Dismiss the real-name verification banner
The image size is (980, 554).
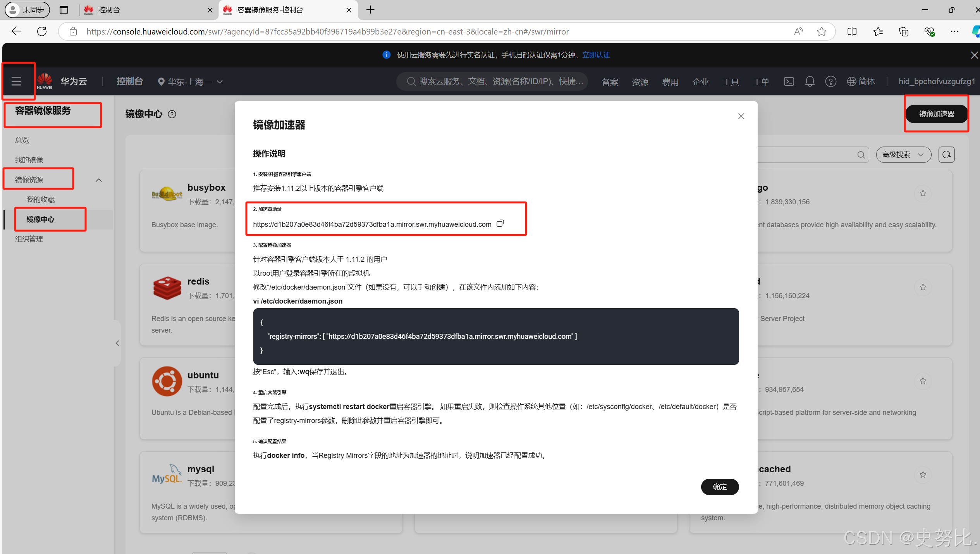point(974,55)
